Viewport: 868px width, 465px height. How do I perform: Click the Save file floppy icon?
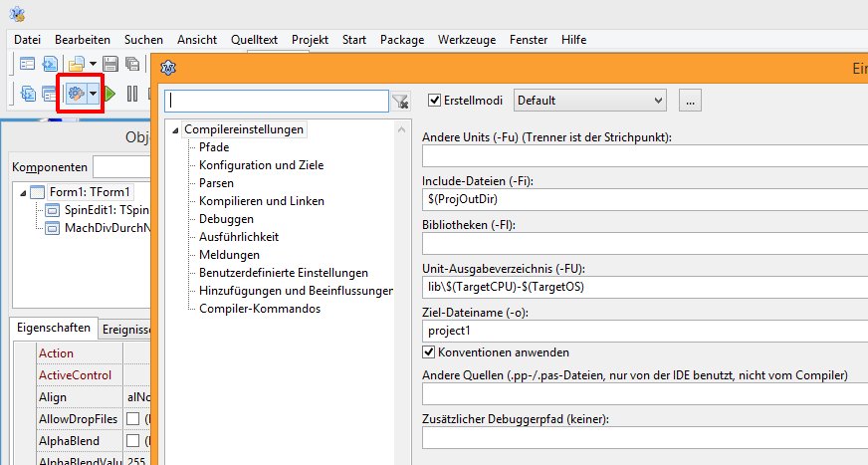[109, 65]
